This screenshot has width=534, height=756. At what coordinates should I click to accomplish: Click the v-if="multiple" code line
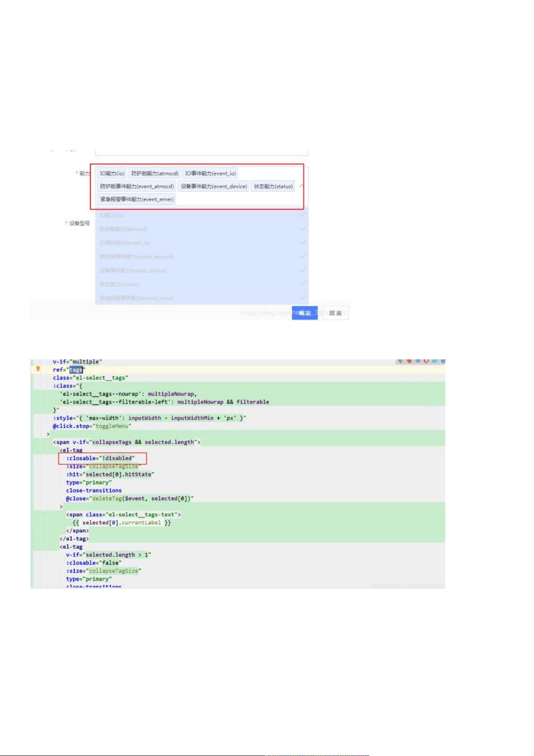(77, 362)
